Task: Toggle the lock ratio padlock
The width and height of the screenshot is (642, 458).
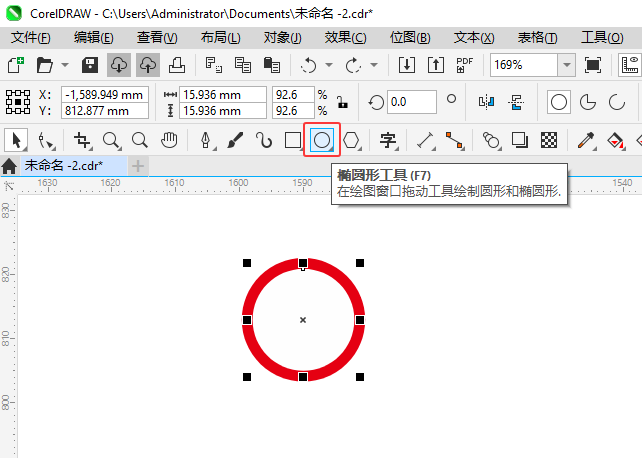Action: coord(342,102)
